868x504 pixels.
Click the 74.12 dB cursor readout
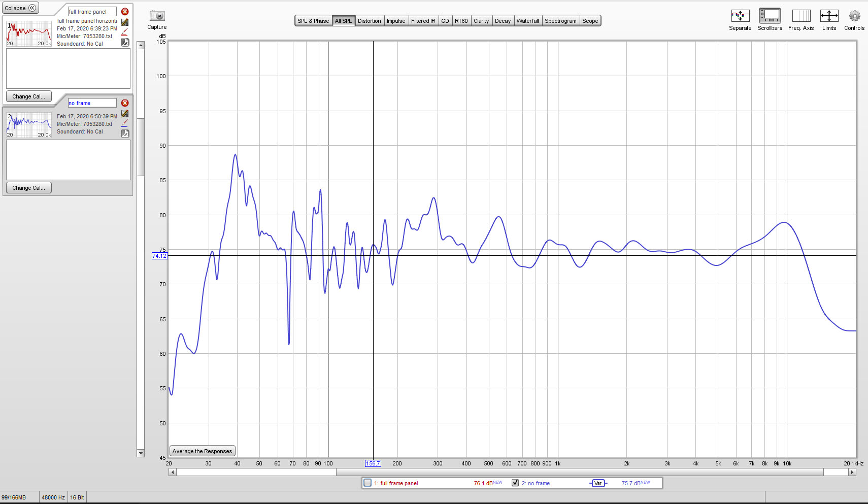(159, 256)
